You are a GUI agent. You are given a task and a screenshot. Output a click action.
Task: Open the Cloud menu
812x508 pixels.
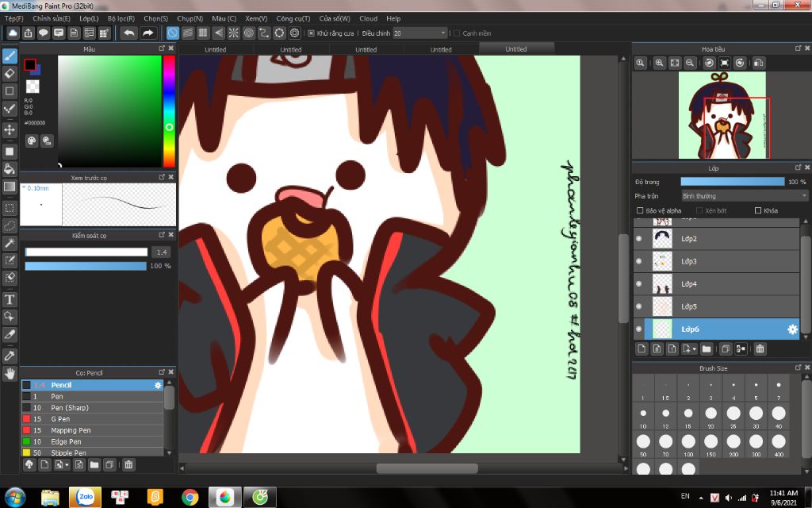click(x=368, y=18)
